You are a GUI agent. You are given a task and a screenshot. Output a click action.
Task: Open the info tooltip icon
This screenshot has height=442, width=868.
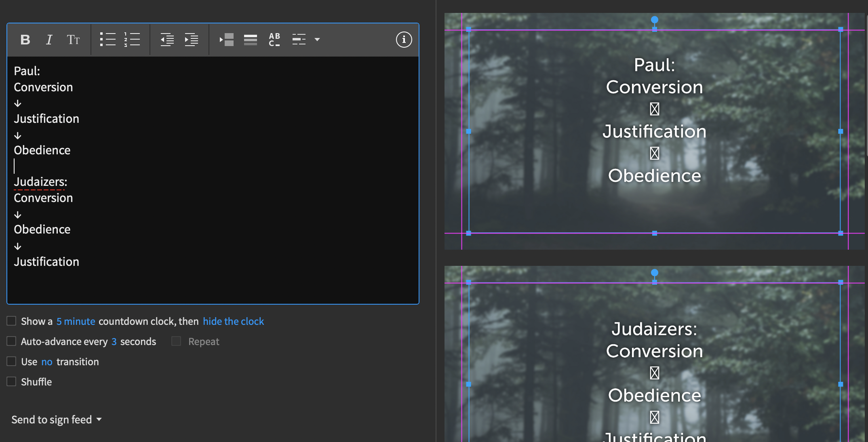pos(403,39)
